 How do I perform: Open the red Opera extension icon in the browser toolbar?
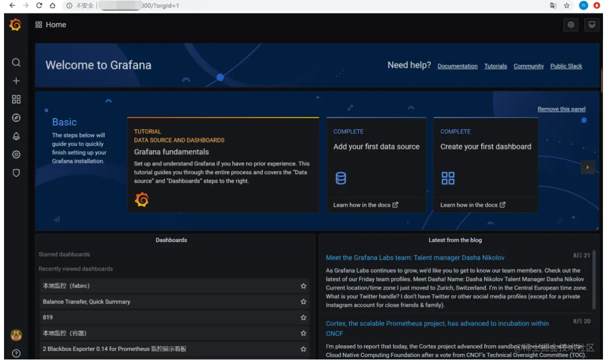click(x=597, y=6)
